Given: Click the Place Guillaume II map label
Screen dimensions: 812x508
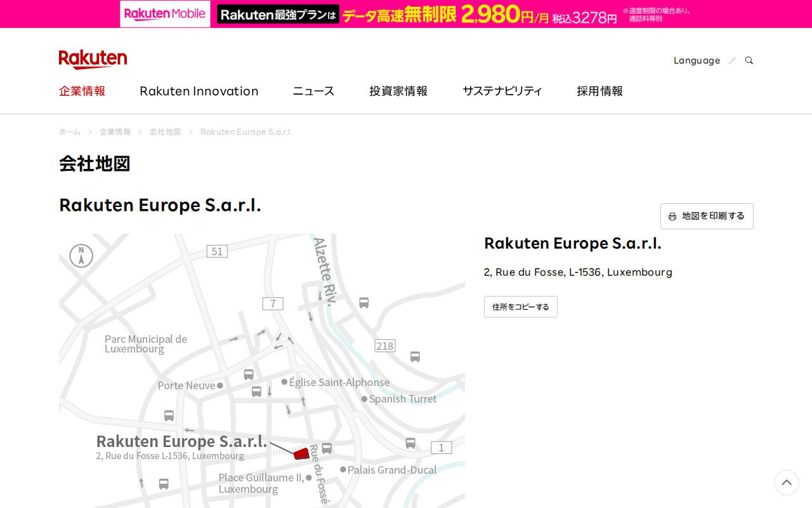Looking at the screenshot, I should pos(261,483).
